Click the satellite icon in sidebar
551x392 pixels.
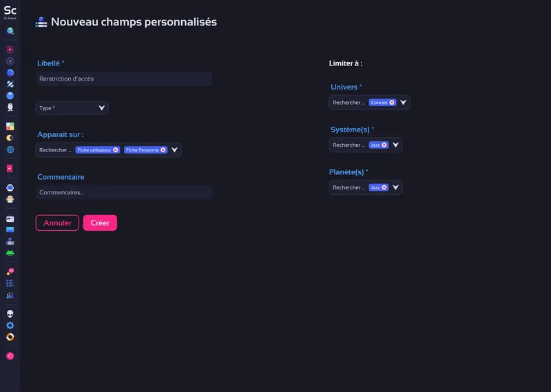pos(10,84)
